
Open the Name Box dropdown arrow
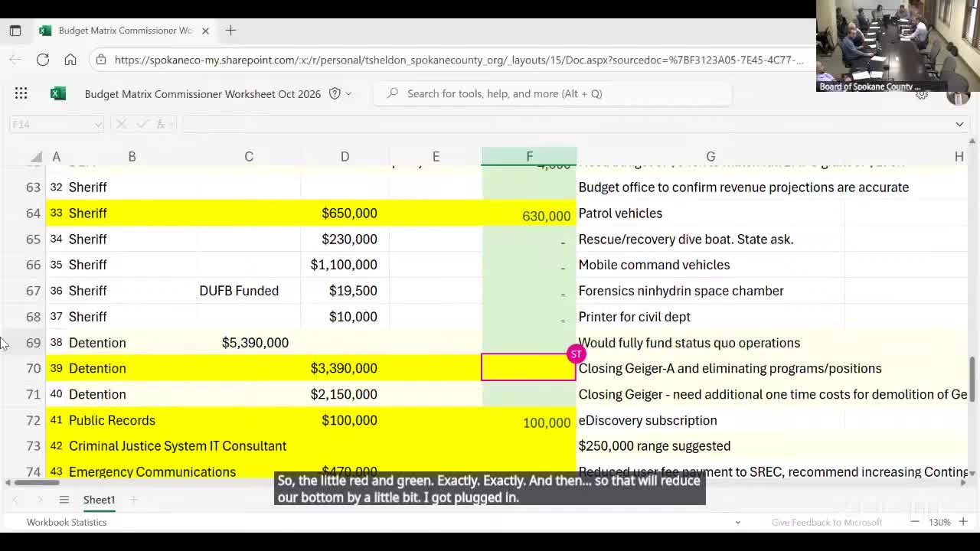[x=97, y=124]
